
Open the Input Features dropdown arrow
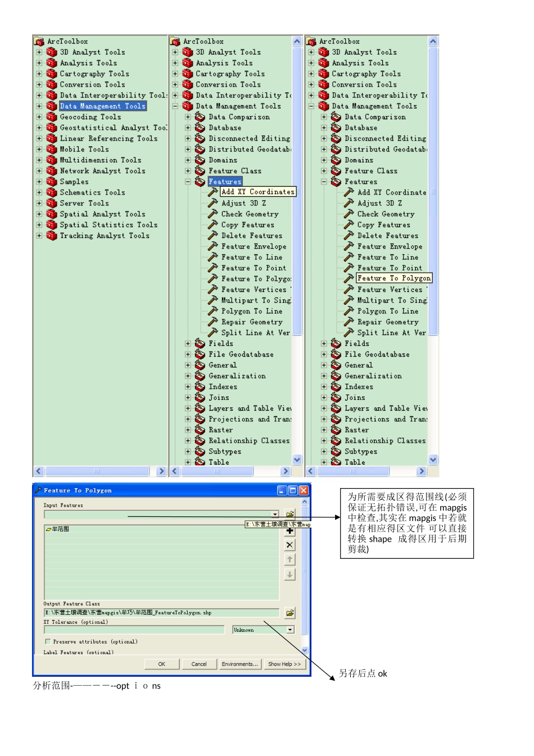(x=275, y=514)
